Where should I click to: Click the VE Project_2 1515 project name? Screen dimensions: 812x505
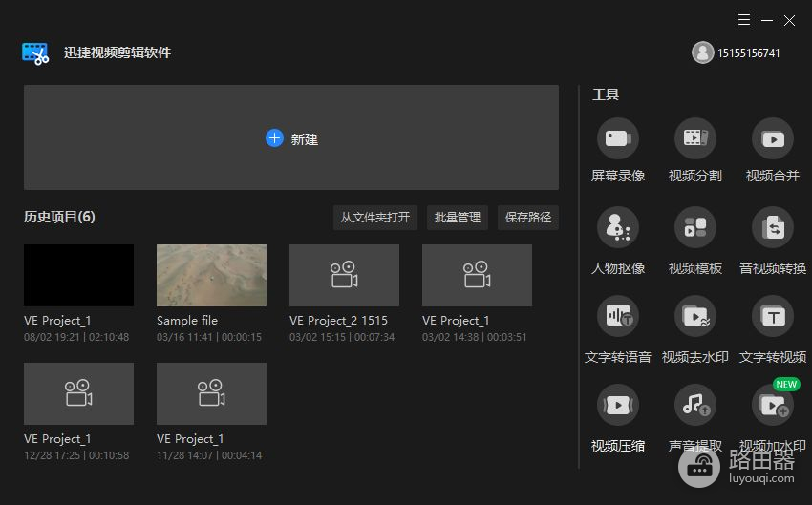(338, 321)
